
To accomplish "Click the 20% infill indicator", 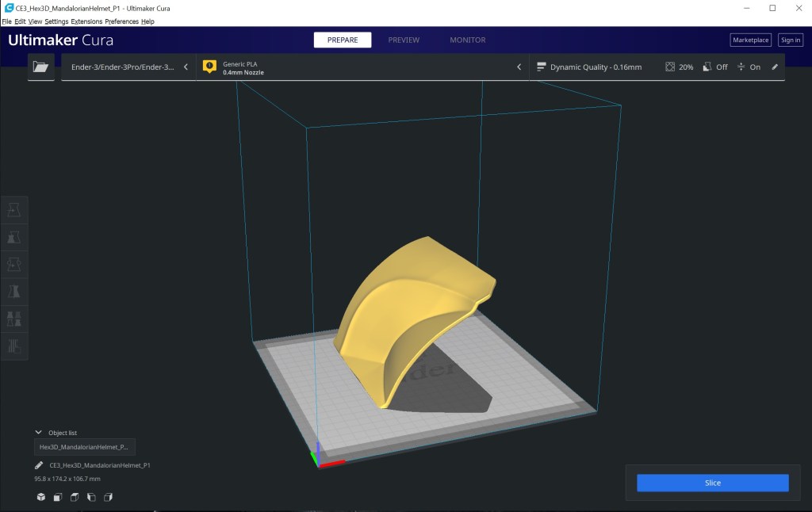I will coord(680,67).
